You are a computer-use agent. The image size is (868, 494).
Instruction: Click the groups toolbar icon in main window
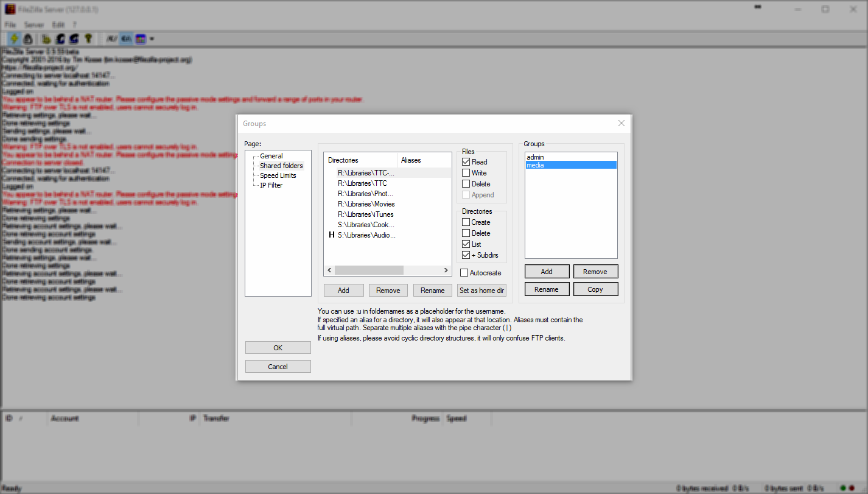(x=74, y=38)
